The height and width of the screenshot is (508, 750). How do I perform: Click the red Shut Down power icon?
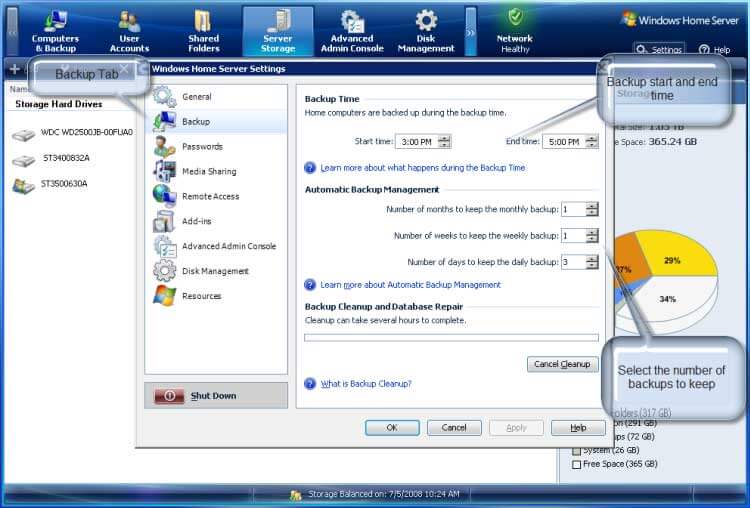169,396
